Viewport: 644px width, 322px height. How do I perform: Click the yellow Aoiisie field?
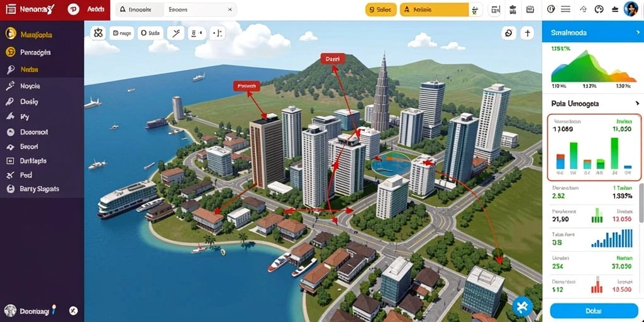[434, 10]
